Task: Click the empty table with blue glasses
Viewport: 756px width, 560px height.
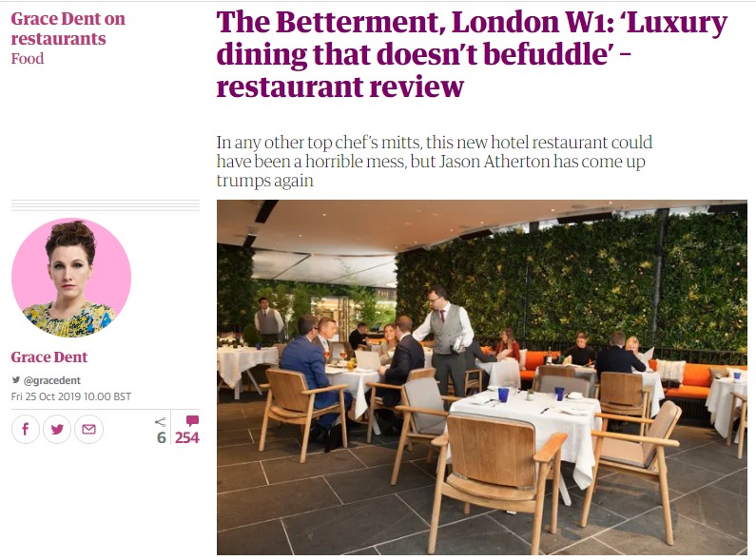Action: pyautogui.click(x=528, y=415)
